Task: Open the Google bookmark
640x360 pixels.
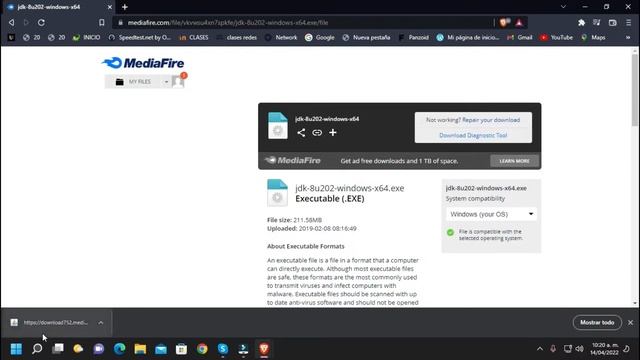Action: click(320, 37)
